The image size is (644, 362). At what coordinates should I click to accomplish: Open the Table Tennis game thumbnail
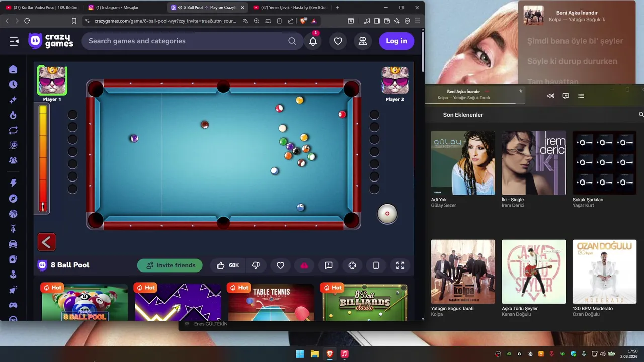pos(271,302)
